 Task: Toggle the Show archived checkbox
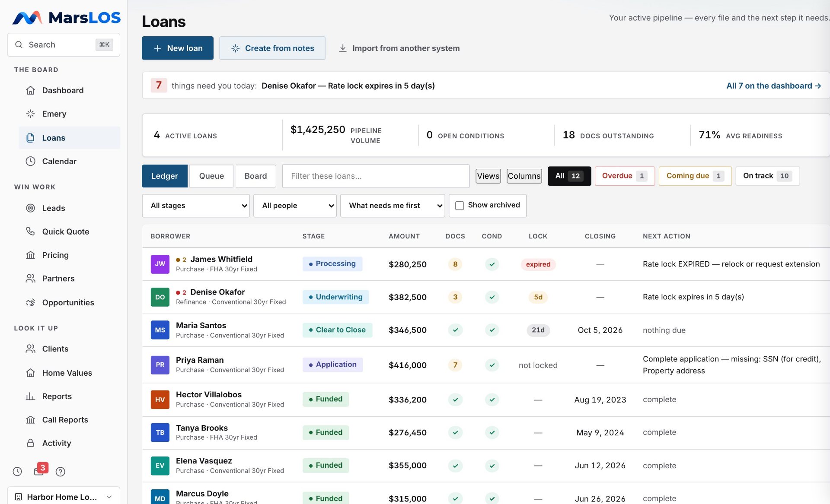coord(460,206)
